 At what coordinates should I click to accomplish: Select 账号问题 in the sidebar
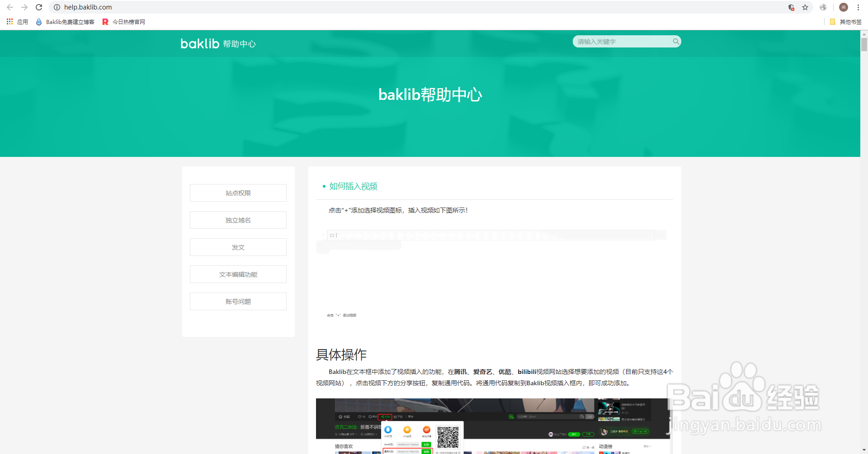(238, 301)
